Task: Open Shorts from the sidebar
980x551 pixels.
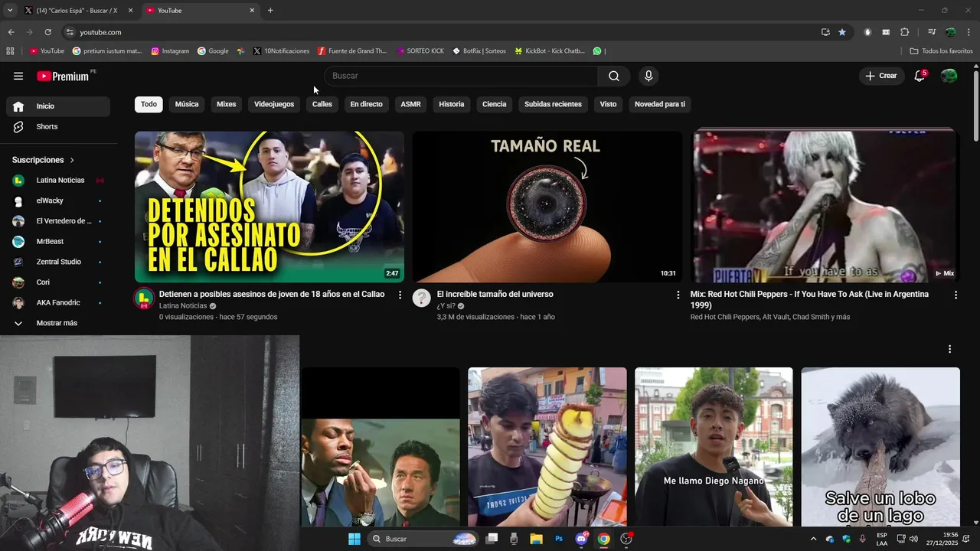Action: coord(58,126)
